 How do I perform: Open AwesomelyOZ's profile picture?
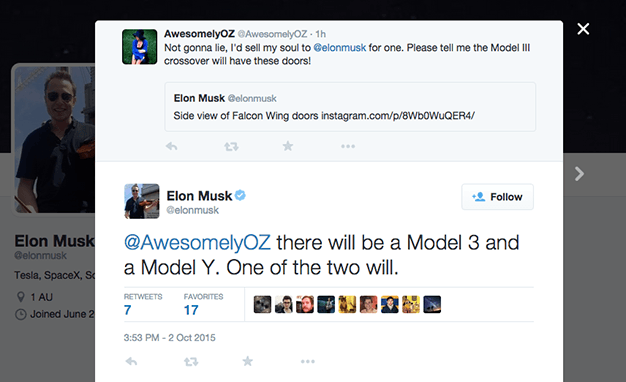pyautogui.click(x=139, y=47)
